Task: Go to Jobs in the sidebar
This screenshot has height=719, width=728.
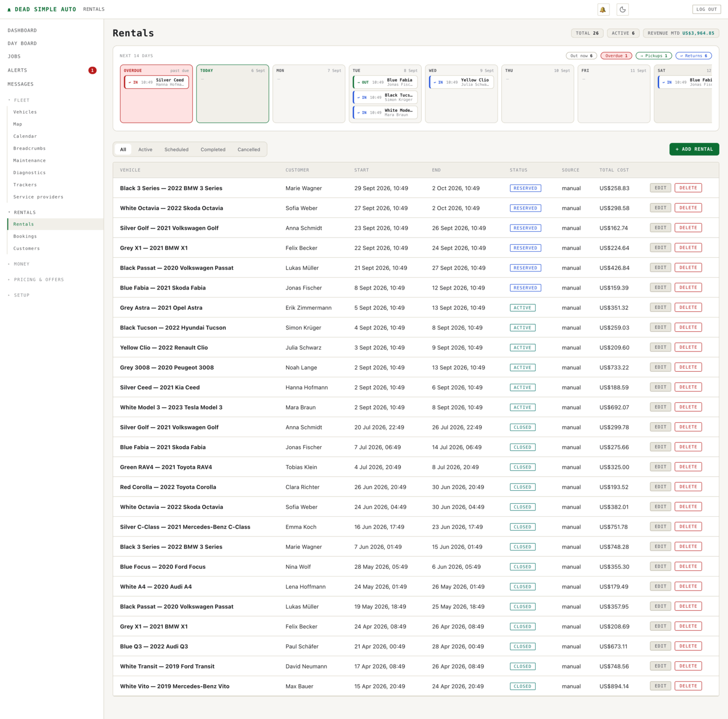Action: 14,57
